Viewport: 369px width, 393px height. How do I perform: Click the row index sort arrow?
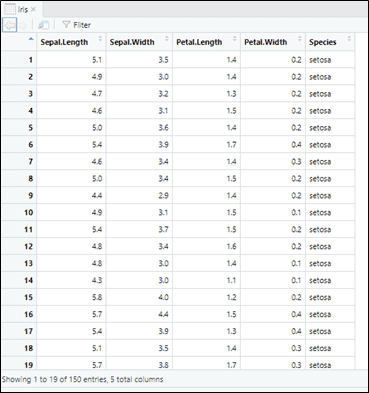coord(31,39)
